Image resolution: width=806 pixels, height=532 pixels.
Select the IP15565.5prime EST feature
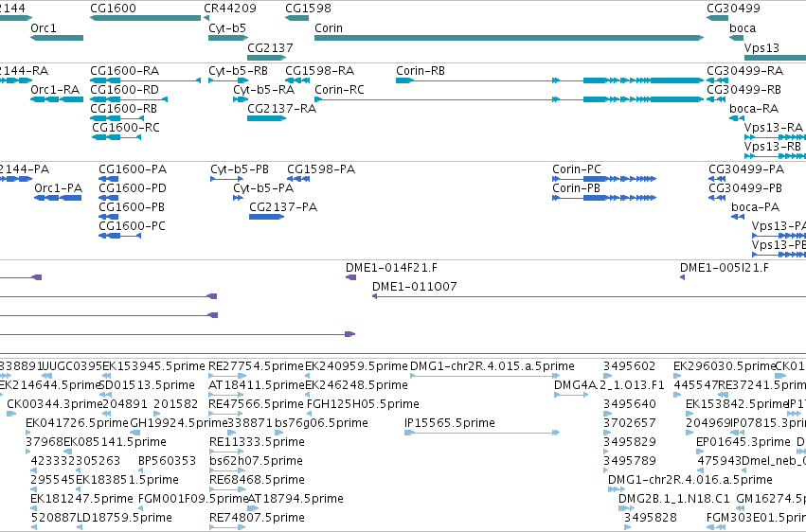click(482, 433)
